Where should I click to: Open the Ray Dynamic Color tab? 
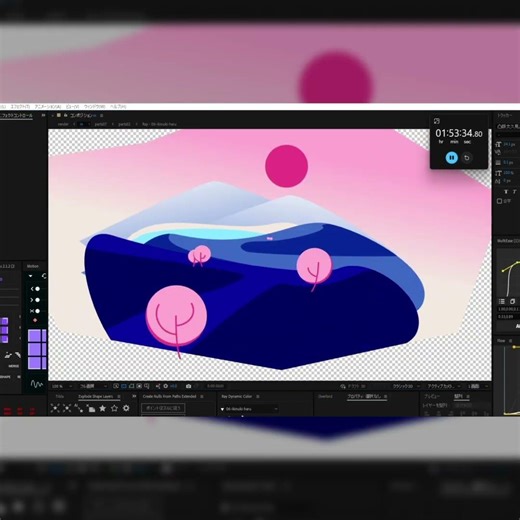236,396
